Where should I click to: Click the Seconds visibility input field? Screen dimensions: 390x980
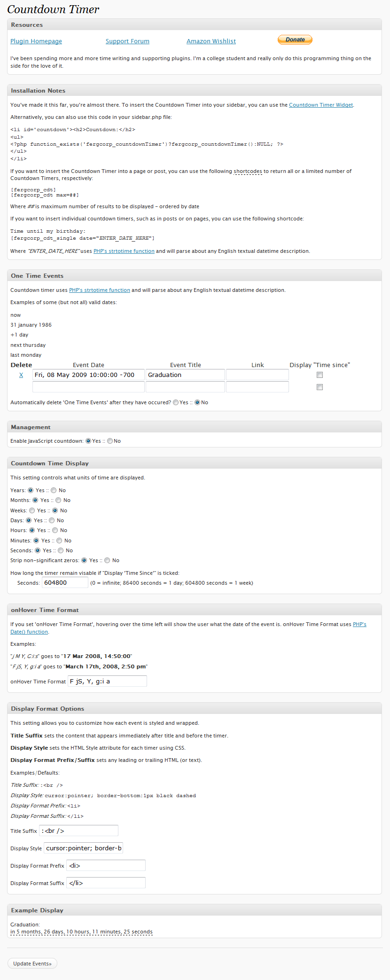pyautogui.click(x=65, y=583)
